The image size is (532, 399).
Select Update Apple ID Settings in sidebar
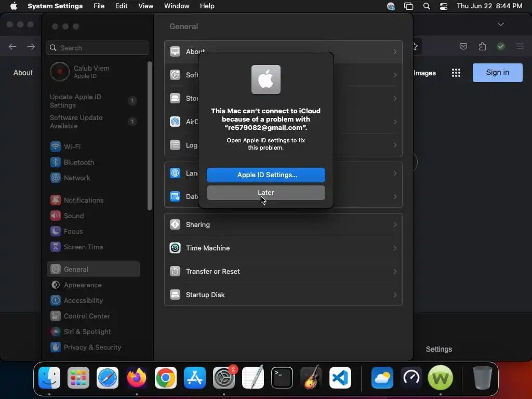pos(93,101)
